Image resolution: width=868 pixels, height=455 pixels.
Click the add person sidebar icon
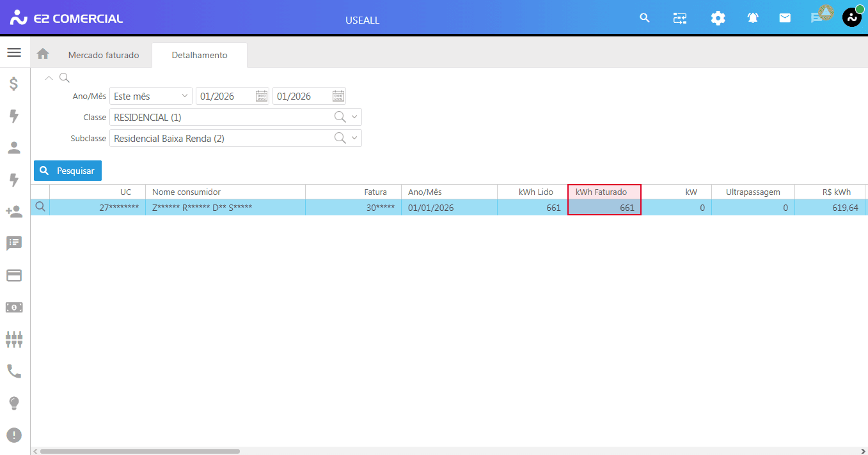pos(14,212)
